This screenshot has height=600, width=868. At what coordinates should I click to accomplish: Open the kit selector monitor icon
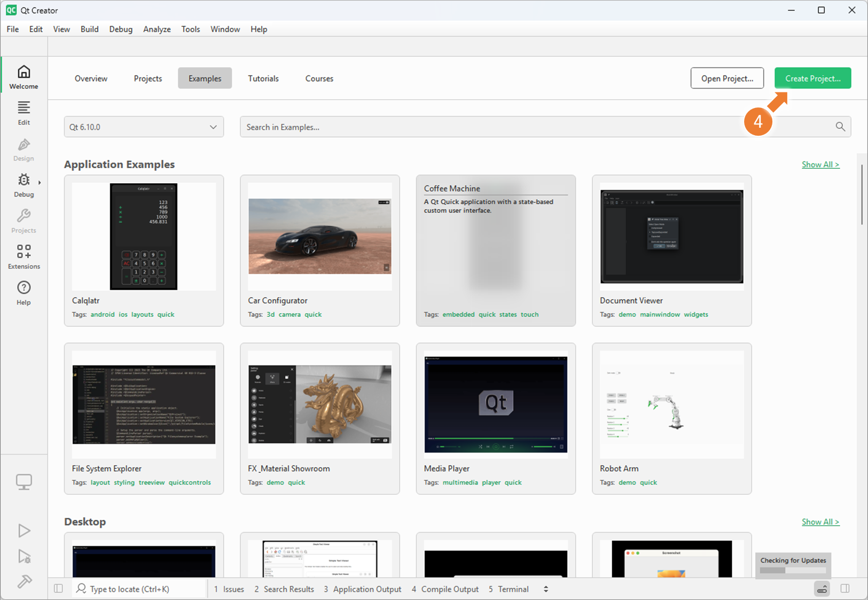[x=24, y=482]
